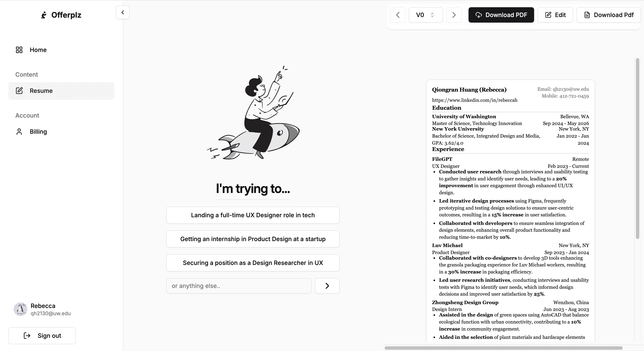Image resolution: width=644 pixels, height=351 pixels.
Task: Open the Home page
Action: point(61,50)
